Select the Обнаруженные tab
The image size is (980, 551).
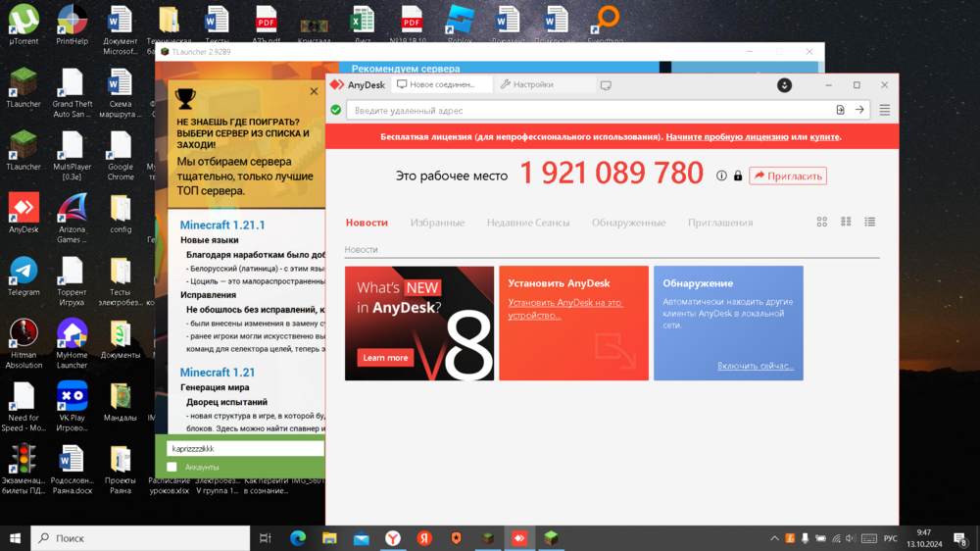click(x=629, y=222)
